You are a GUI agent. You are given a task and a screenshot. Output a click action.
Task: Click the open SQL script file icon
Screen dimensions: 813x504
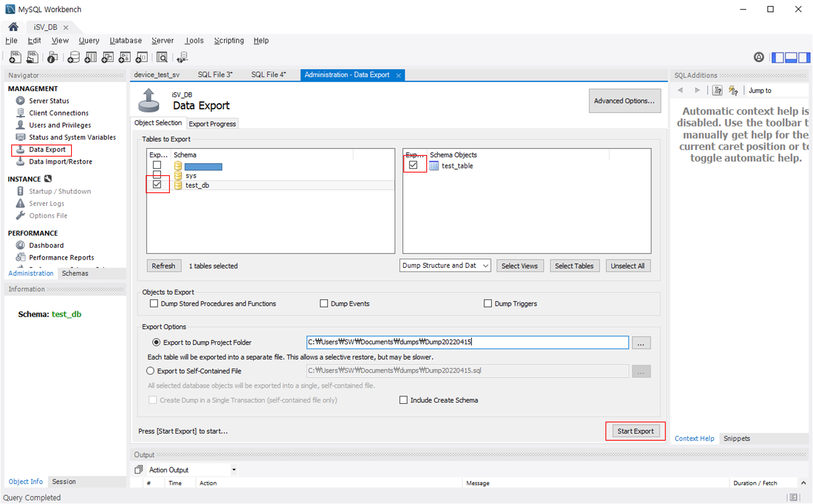click(32, 58)
